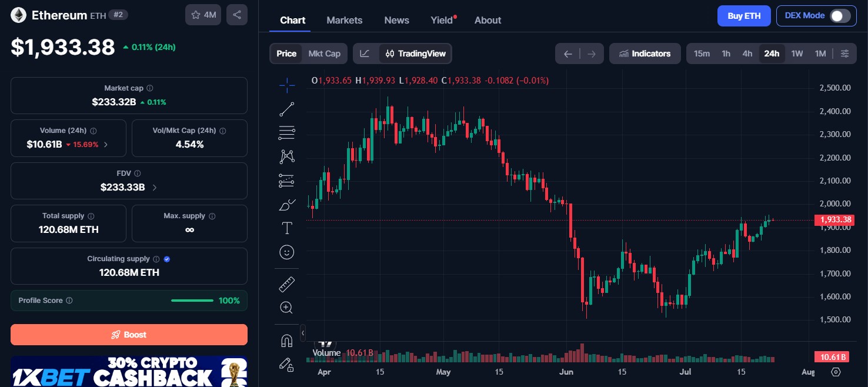Select the trend line drawing tool
868x387 pixels.
pos(287,109)
